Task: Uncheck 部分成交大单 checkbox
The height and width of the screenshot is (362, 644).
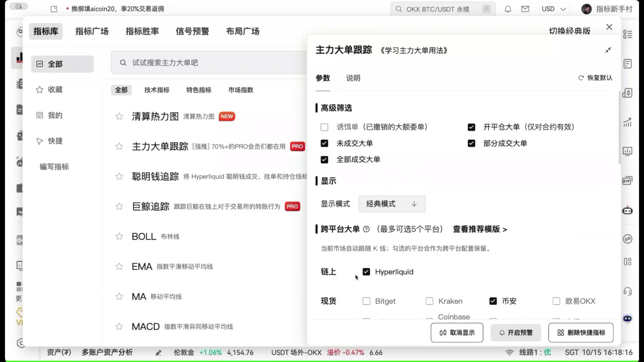Action: point(471,143)
